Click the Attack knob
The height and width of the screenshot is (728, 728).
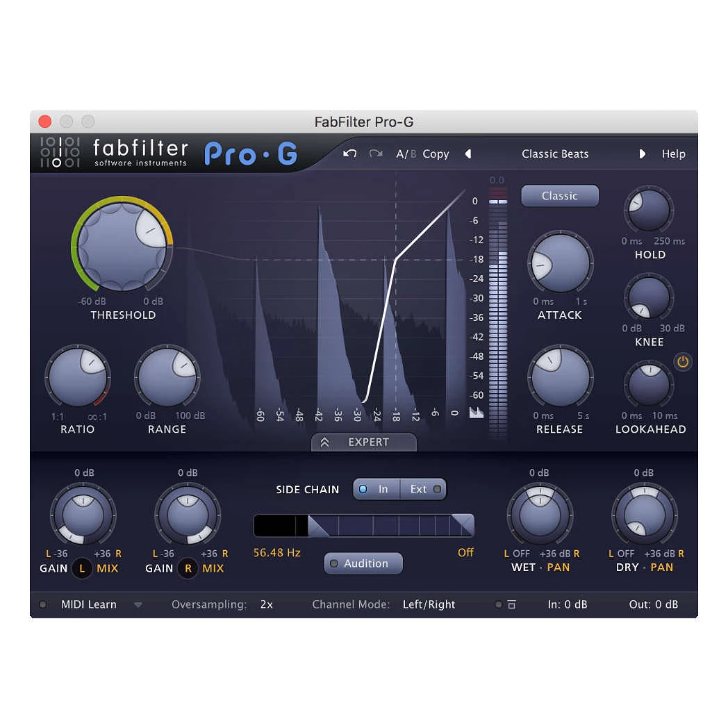(561, 263)
